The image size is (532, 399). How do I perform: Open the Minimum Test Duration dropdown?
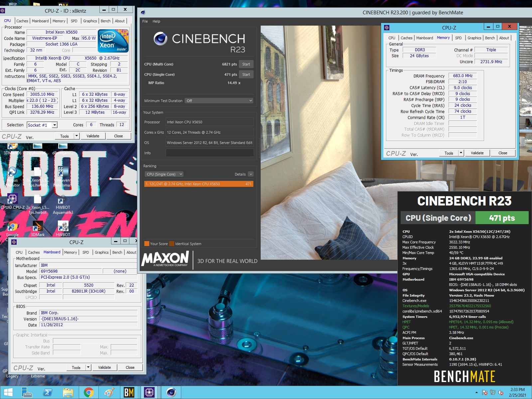(219, 101)
